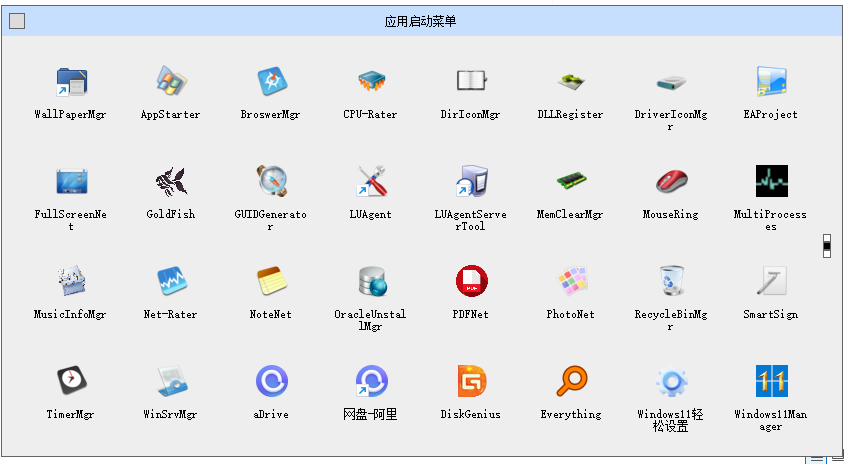
Task: Launch MemClearMgr memory stick icon
Action: 571,182
